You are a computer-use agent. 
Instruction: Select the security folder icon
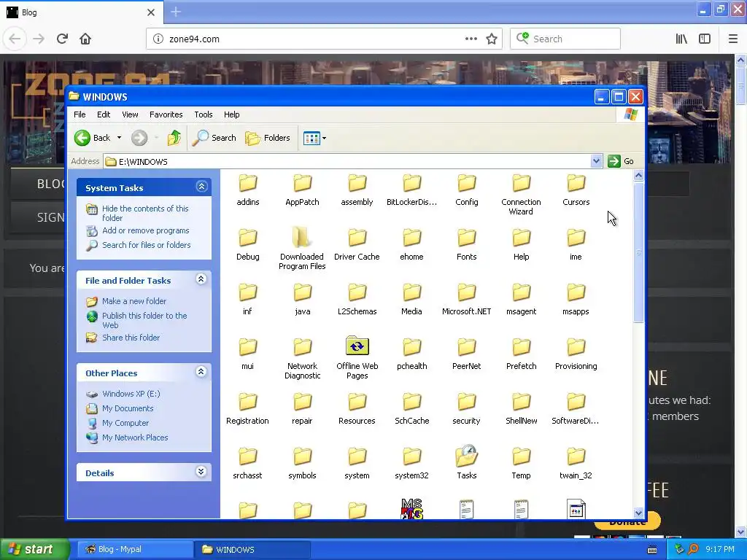click(467, 402)
